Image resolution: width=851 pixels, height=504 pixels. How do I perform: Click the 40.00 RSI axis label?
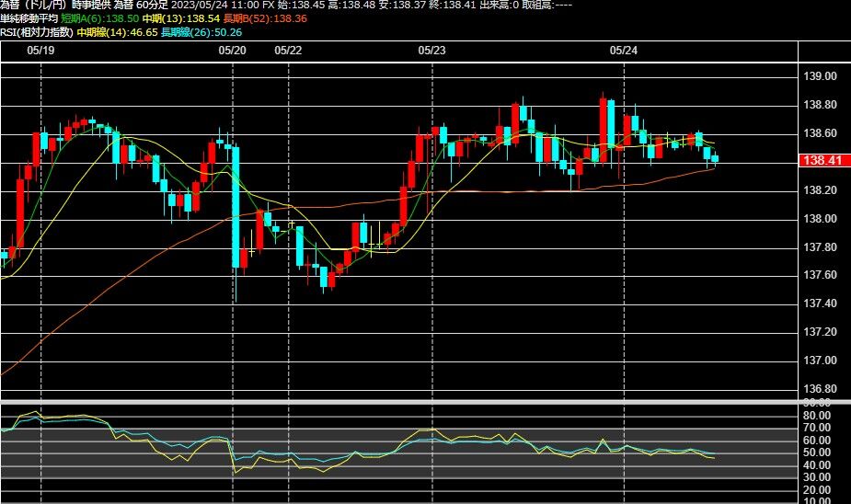coord(817,465)
